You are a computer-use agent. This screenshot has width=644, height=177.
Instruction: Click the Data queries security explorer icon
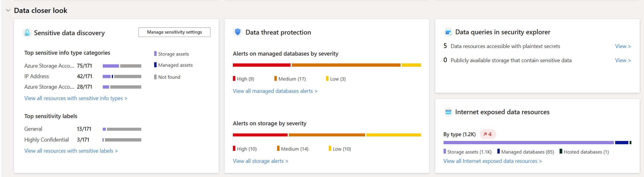[448, 32]
